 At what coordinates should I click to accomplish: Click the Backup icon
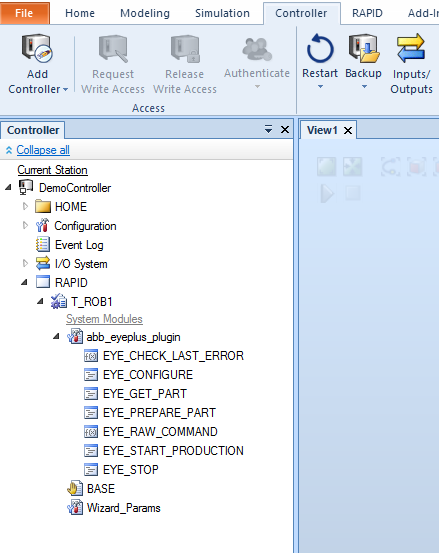pyautogui.click(x=364, y=48)
